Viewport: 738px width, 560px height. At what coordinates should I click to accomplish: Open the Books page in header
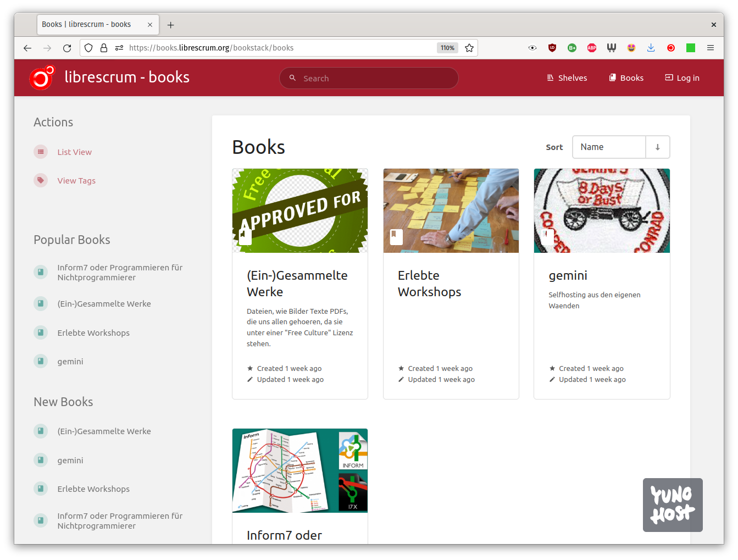point(626,78)
